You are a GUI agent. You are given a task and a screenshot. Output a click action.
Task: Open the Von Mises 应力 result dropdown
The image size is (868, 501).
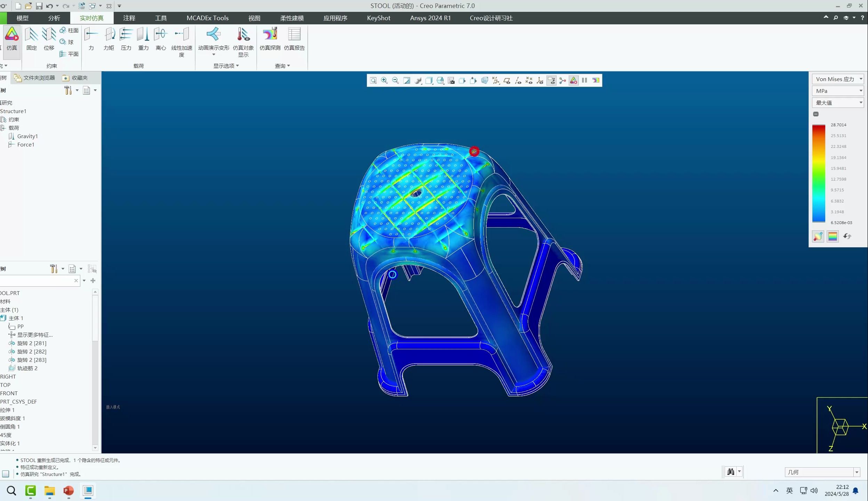(838, 79)
